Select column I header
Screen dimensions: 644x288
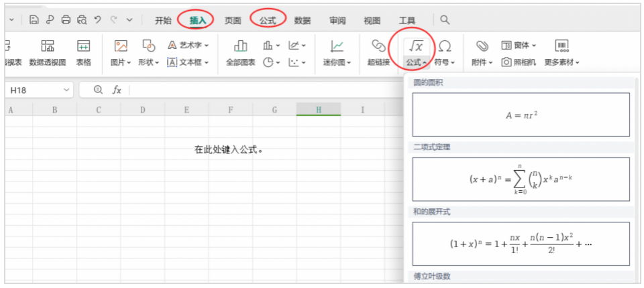(x=362, y=110)
